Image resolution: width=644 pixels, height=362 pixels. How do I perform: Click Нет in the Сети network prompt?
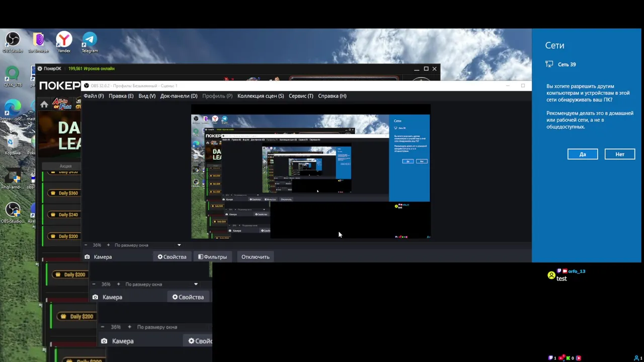(620, 154)
